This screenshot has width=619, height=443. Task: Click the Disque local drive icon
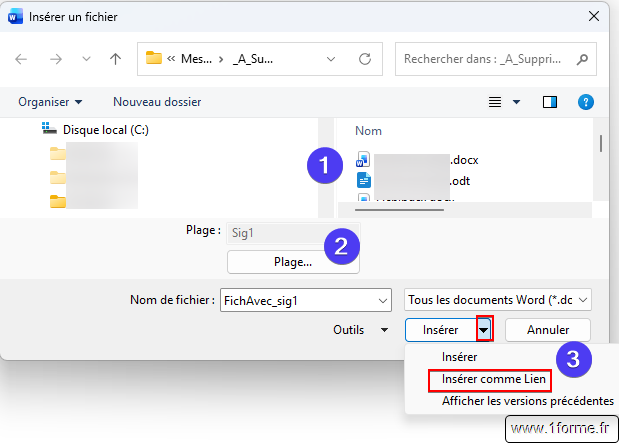click(x=49, y=128)
